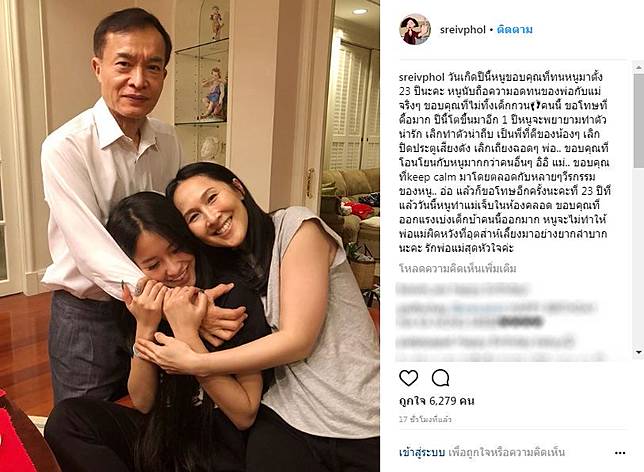Click the scroll-up arrow of the comments scrollbar

(639, 67)
